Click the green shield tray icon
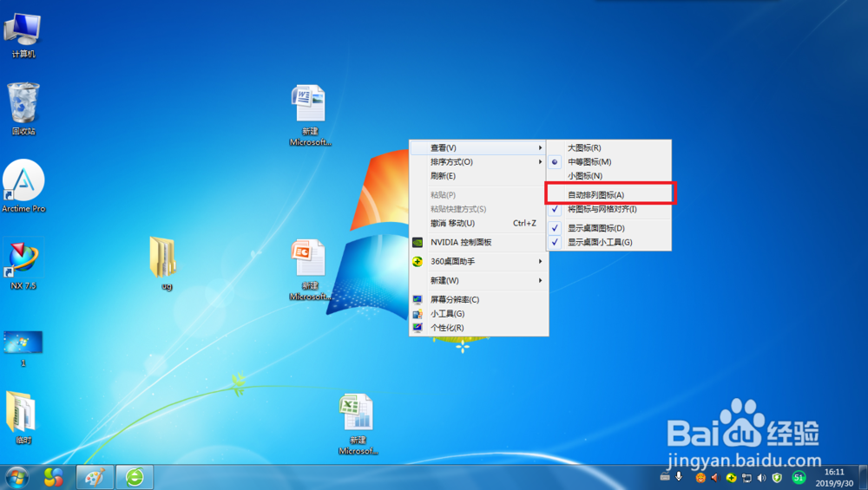The width and height of the screenshot is (868, 490). tap(777, 478)
